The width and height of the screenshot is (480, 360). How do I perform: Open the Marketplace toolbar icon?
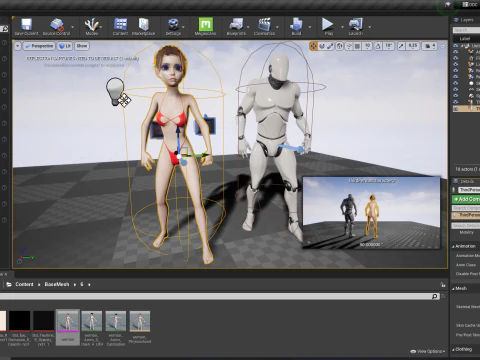pos(144,27)
